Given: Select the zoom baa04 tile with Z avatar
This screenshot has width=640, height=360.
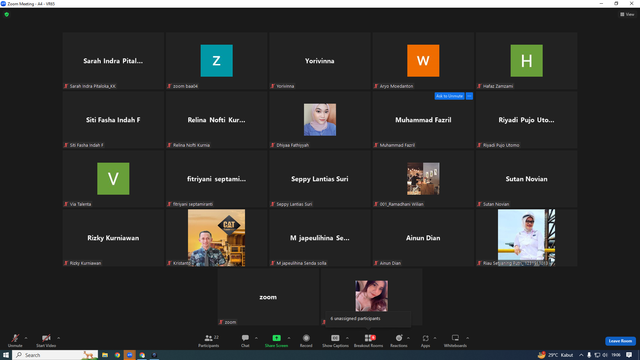Looking at the screenshot, I should tap(217, 61).
